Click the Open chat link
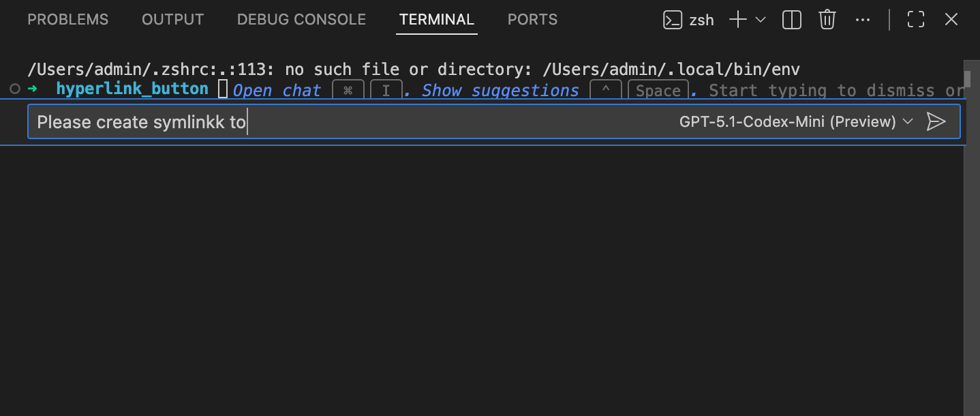Image resolution: width=980 pixels, height=416 pixels. tap(277, 91)
